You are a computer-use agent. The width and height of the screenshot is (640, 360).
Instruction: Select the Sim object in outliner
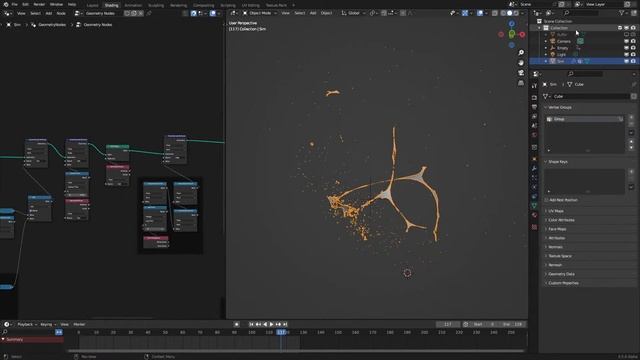point(560,61)
